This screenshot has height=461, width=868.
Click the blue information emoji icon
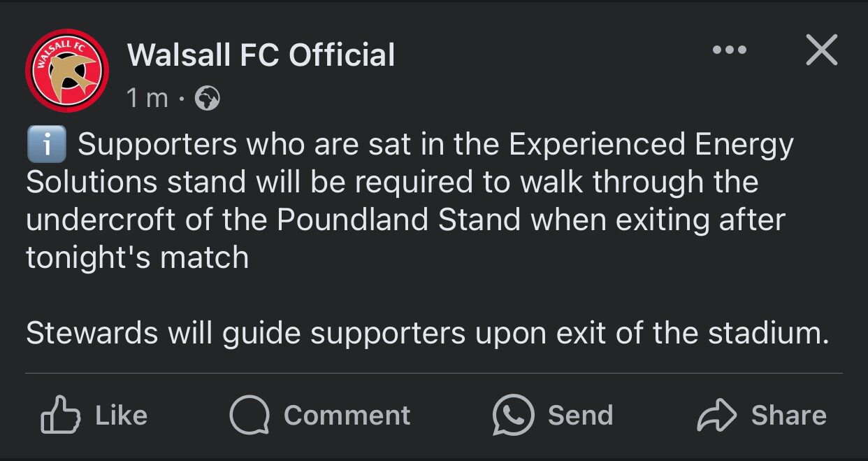tap(46, 145)
